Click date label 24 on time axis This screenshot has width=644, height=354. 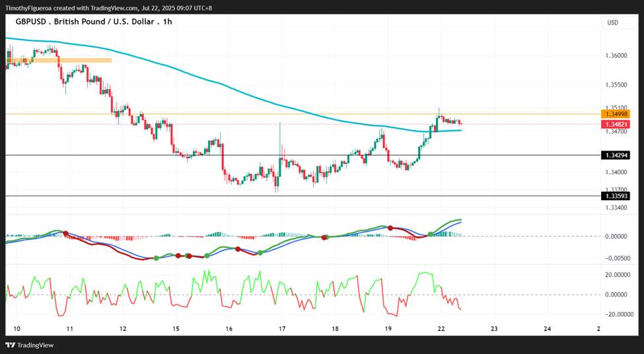coord(547,329)
